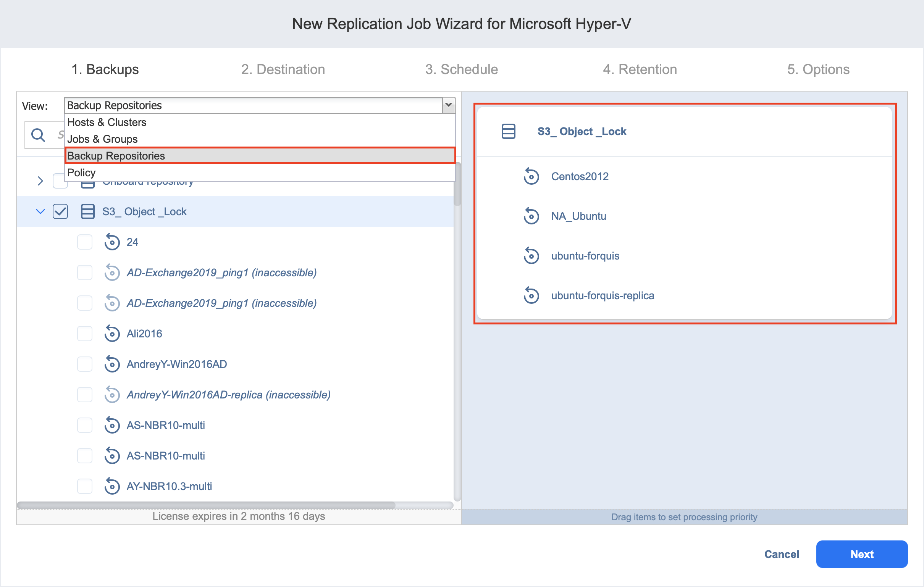Click the View dropdown arrow
Screen dimensions: 924x587
pyautogui.click(x=448, y=105)
